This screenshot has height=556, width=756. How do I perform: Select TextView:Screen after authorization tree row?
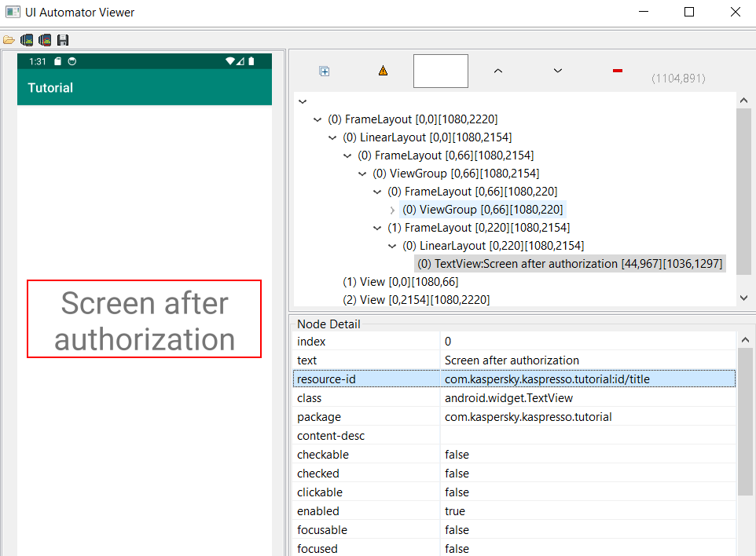570,264
